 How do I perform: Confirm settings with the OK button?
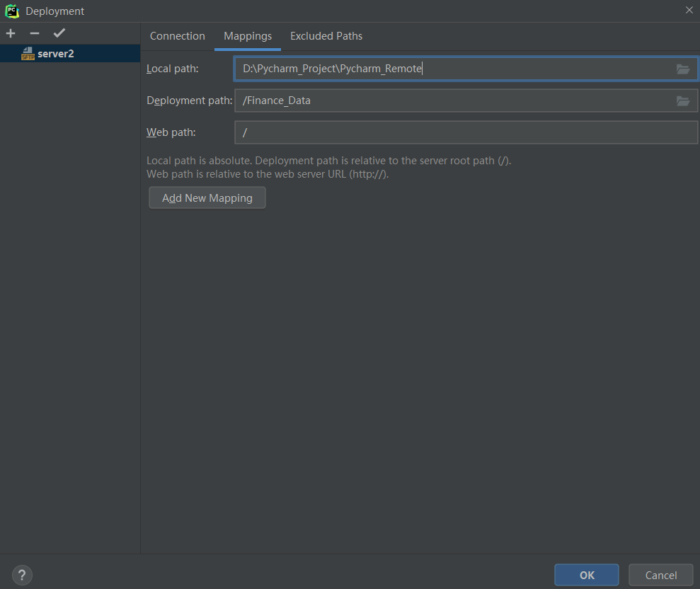click(x=586, y=575)
